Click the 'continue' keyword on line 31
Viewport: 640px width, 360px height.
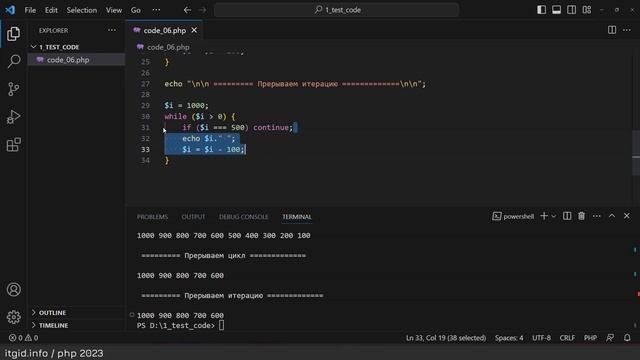[x=271, y=127]
